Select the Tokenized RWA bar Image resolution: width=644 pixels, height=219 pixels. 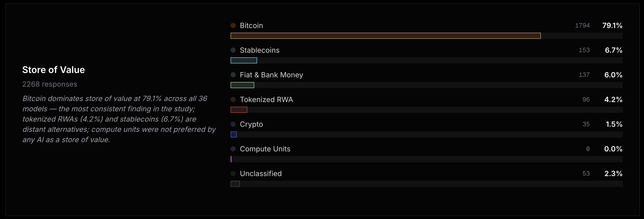(x=239, y=110)
